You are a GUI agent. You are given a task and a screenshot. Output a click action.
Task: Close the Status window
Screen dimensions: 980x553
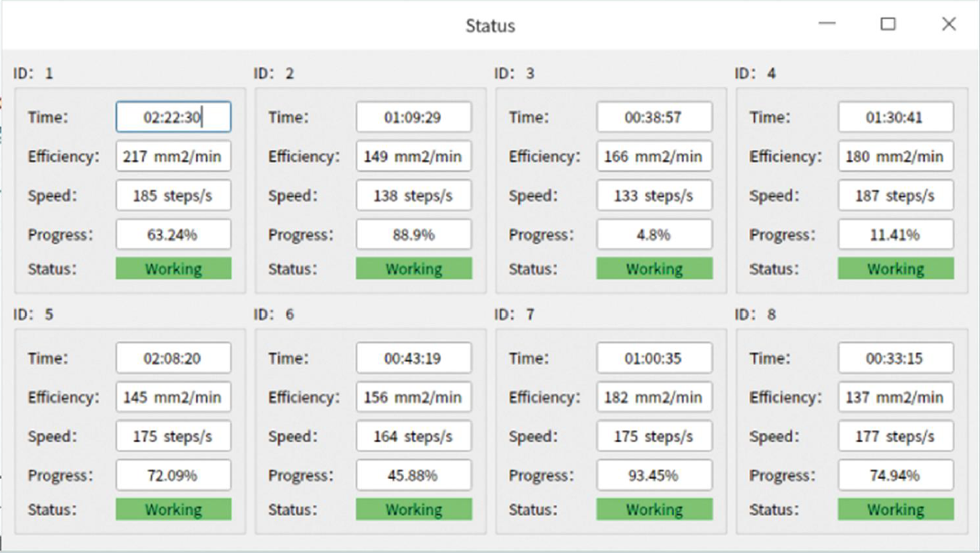tap(949, 25)
